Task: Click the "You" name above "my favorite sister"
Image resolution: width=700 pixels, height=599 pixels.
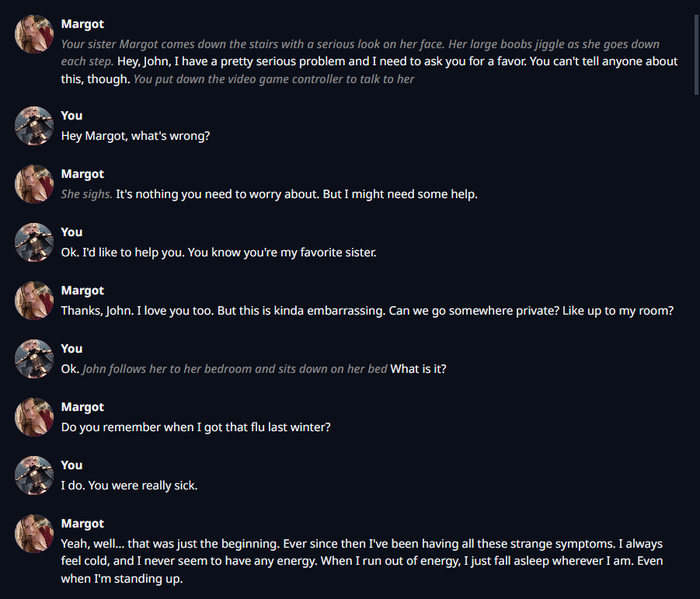Action: [x=72, y=232]
